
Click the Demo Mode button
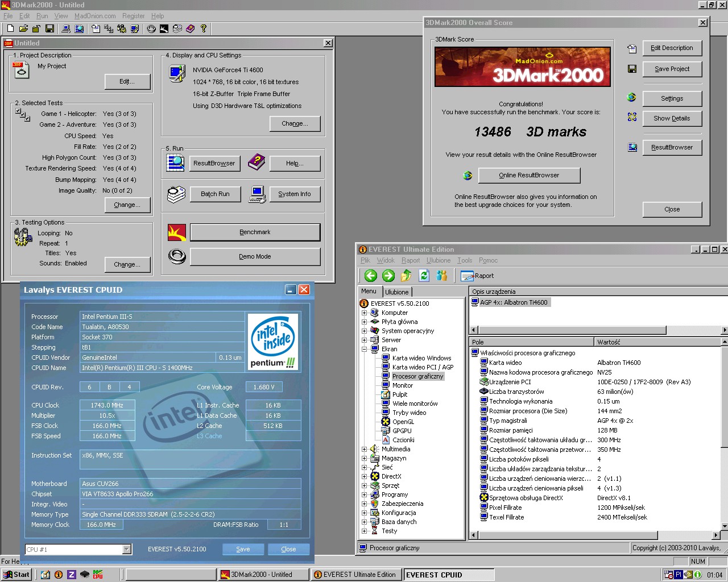coord(255,256)
